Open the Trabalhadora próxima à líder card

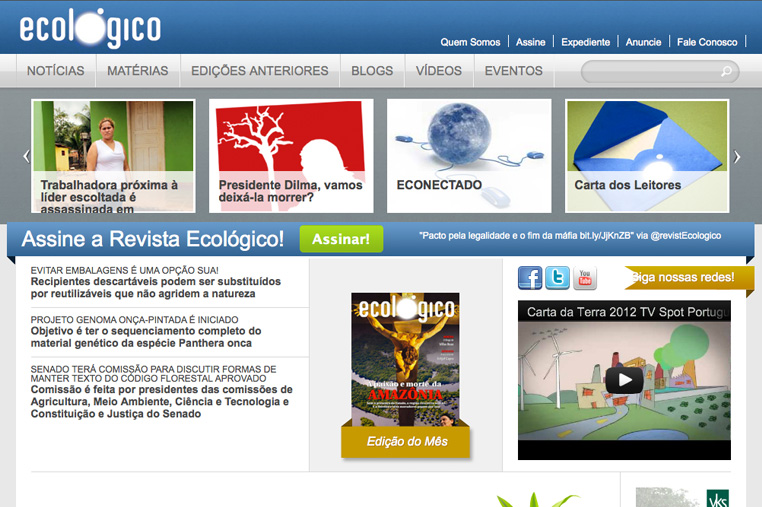tap(113, 156)
